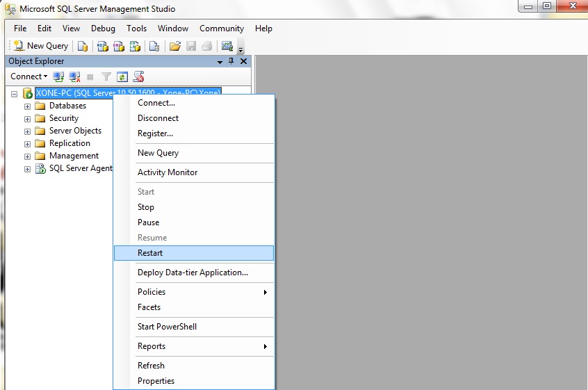
Task: Click the SSMS title bar application icon
Action: tap(10, 9)
